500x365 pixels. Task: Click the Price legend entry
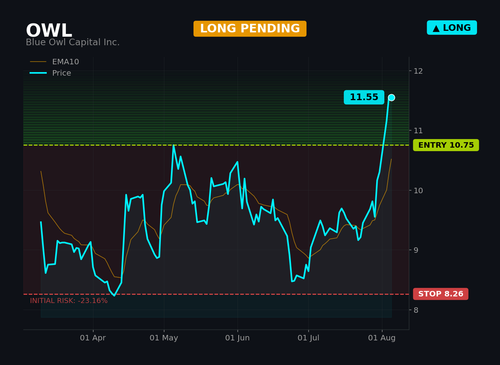pyautogui.click(x=50, y=73)
